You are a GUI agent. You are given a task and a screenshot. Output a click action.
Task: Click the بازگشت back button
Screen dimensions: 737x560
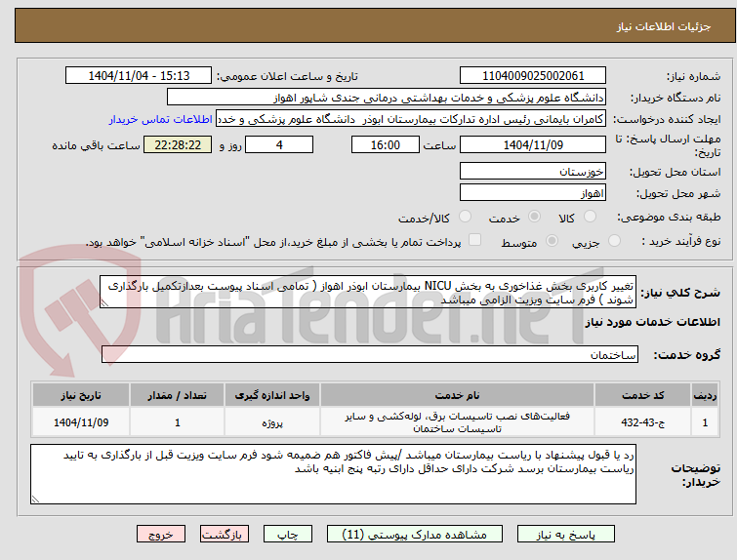225,535
